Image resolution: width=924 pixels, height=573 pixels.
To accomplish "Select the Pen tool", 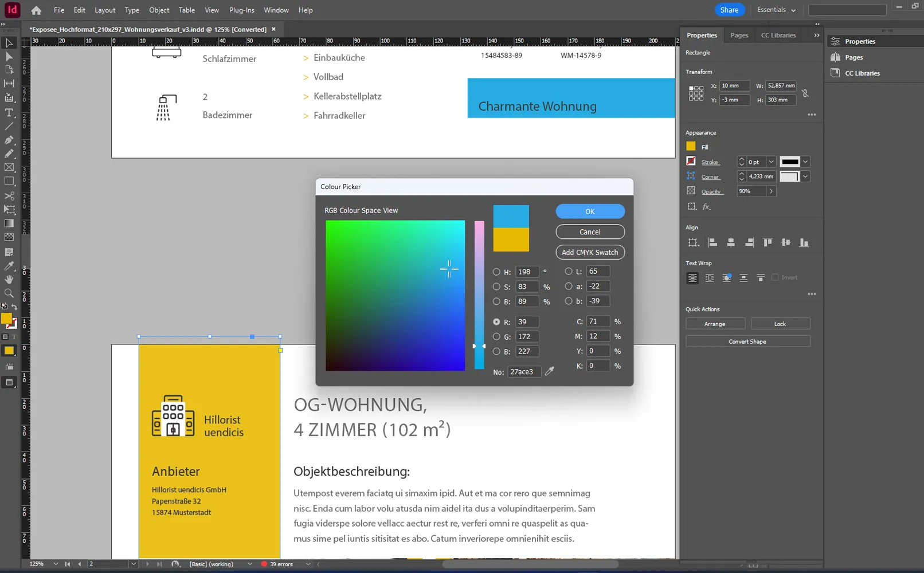I will tap(9, 140).
